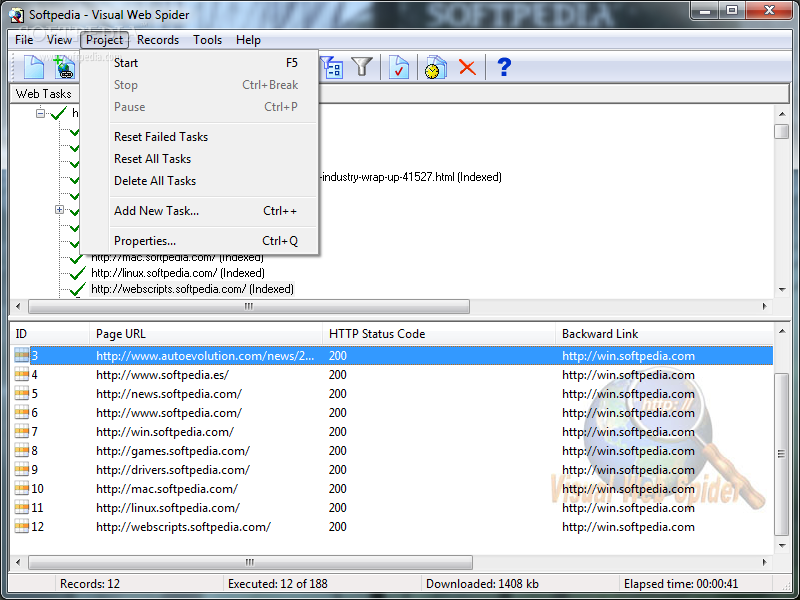Sort by Backward Link column header
The image size is (800, 600).
tap(664, 334)
